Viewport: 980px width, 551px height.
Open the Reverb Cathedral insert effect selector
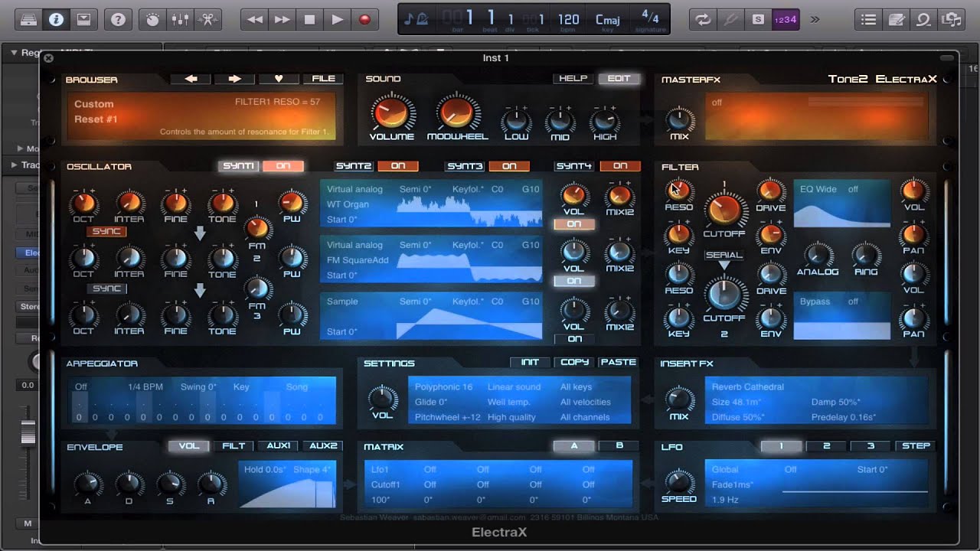748,387
